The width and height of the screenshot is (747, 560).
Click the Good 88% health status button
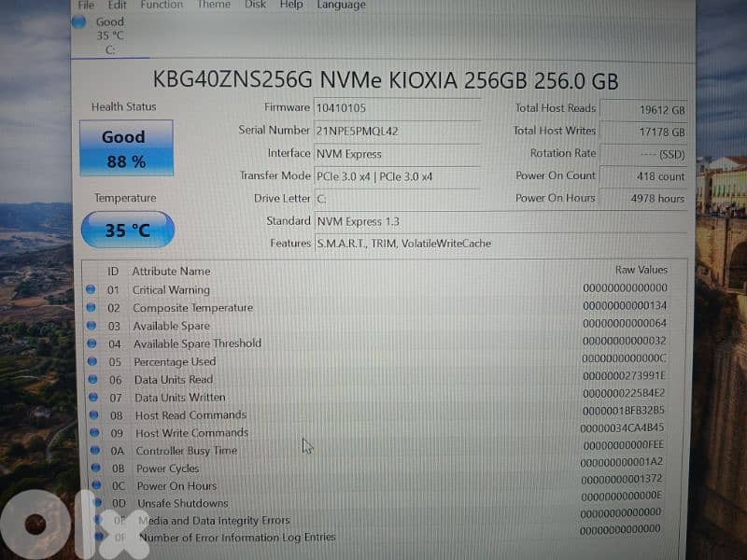tap(124, 148)
